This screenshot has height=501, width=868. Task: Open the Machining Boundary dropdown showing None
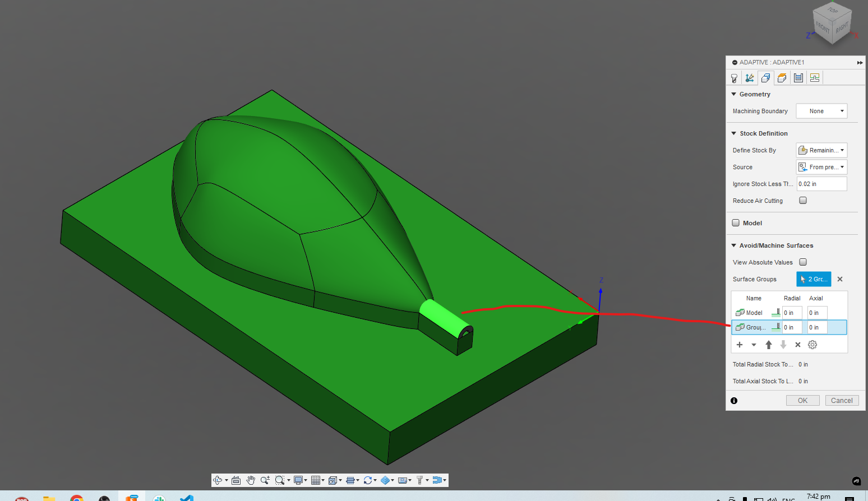(821, 110)
